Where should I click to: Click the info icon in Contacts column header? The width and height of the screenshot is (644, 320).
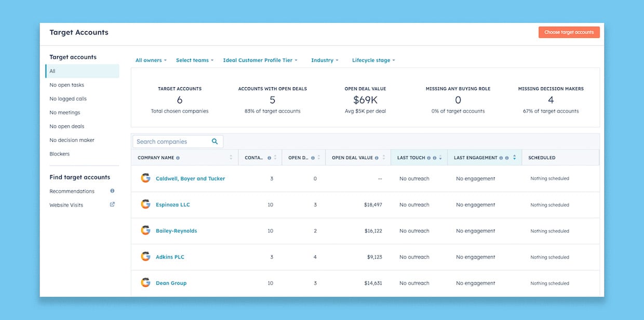pos(269,157)
